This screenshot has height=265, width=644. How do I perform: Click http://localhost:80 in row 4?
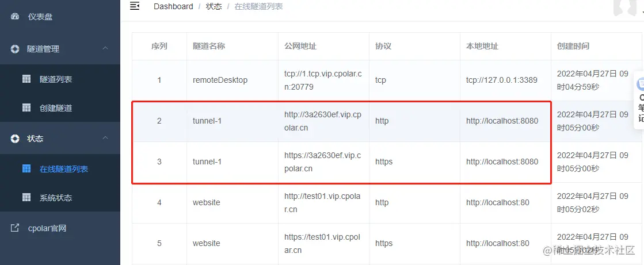coord(498,203)
